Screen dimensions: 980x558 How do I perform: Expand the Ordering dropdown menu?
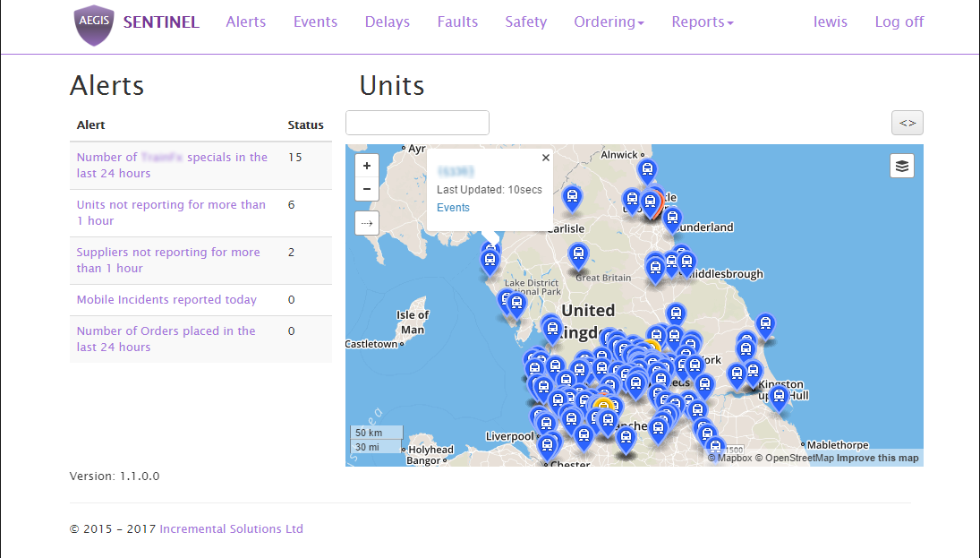[609, 22]
